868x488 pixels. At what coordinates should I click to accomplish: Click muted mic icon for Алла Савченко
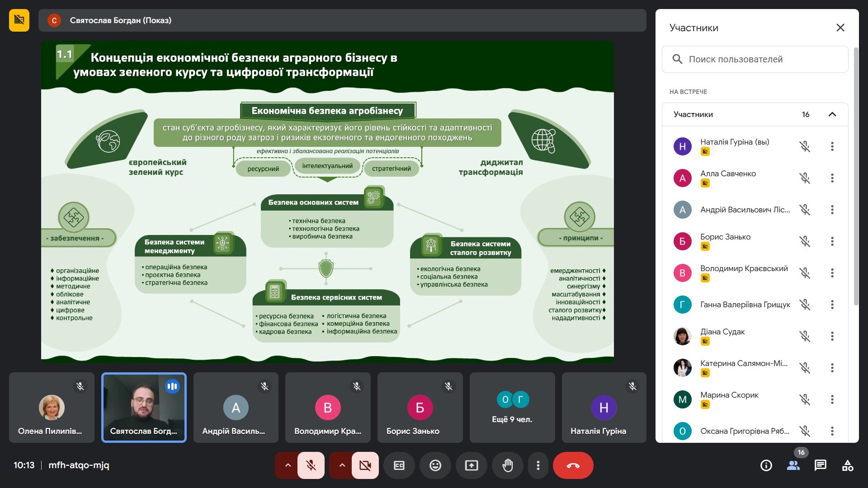tap(805, 178)
